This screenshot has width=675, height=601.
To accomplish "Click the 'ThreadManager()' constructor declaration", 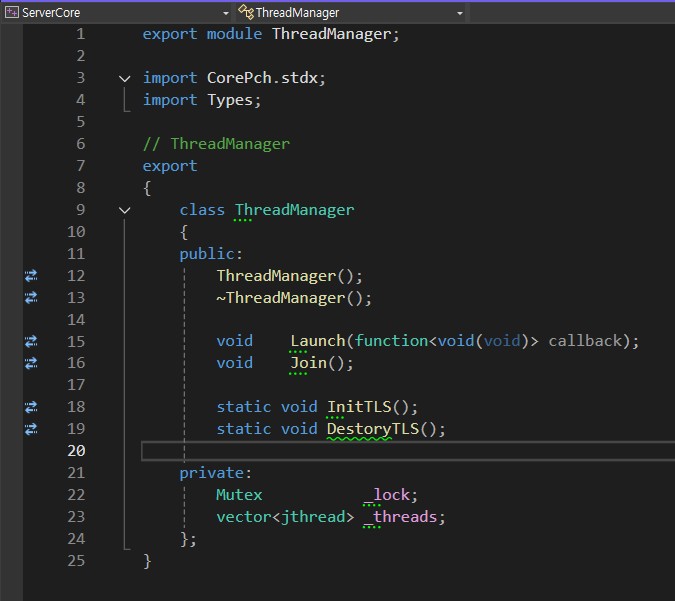I will click(x=289, y=276).
